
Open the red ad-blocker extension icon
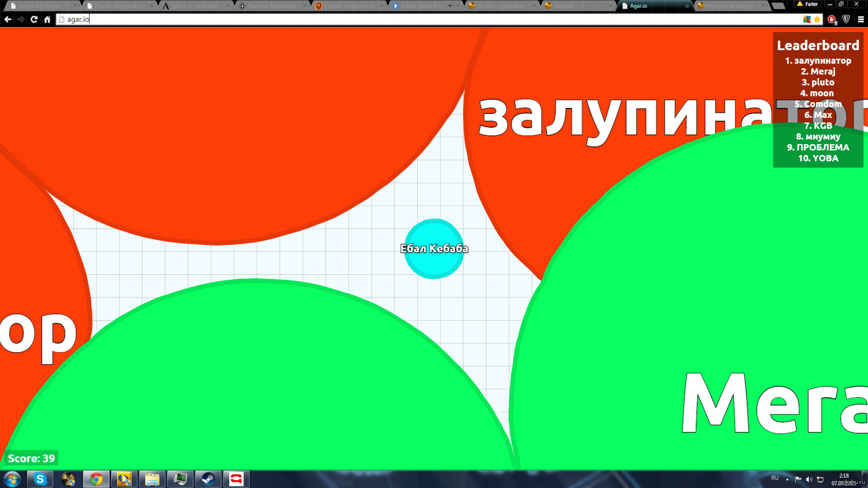coord(832,20)
